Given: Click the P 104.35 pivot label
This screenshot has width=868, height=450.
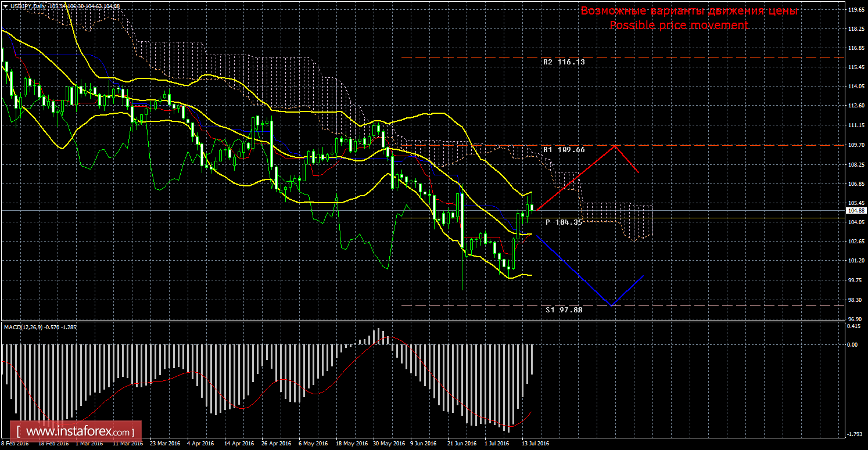Looking at the screenshot, I should click(x=564, y=222).
